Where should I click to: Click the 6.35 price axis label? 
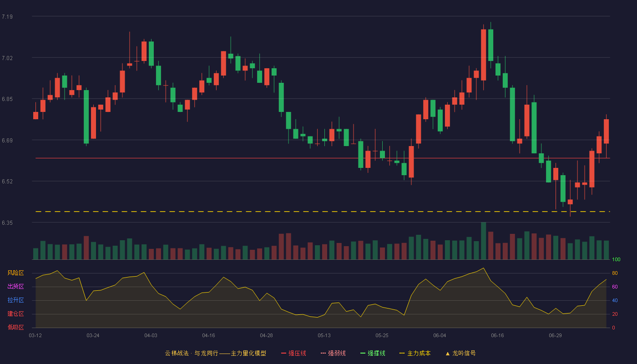pos(7,223)
